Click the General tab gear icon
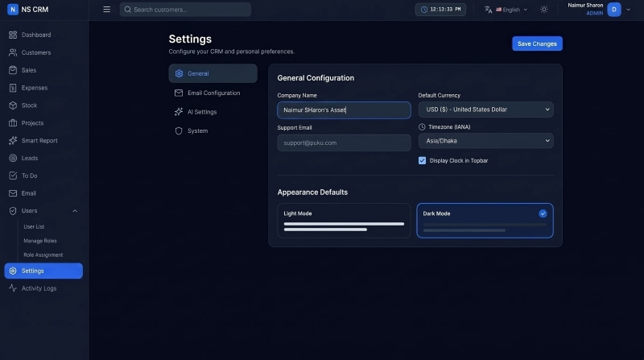The image size is (644, 360). coord(179,73)
